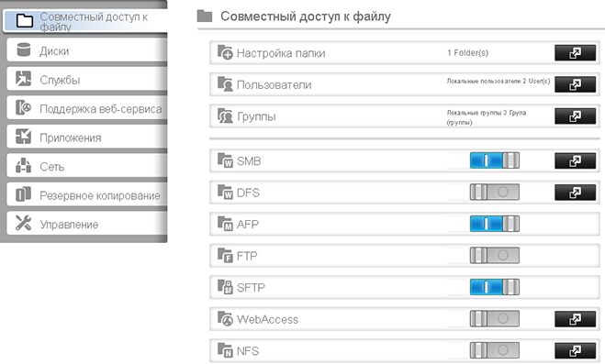Click the folder-plus icon for Настройка папки

pyautogui.click(x=225, y=52)
